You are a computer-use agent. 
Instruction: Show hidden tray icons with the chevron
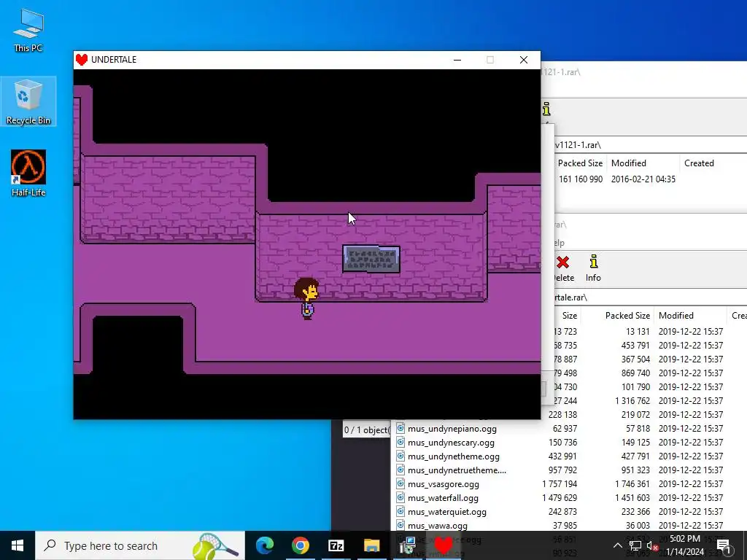pyautogui.click(x=617, y=545)
